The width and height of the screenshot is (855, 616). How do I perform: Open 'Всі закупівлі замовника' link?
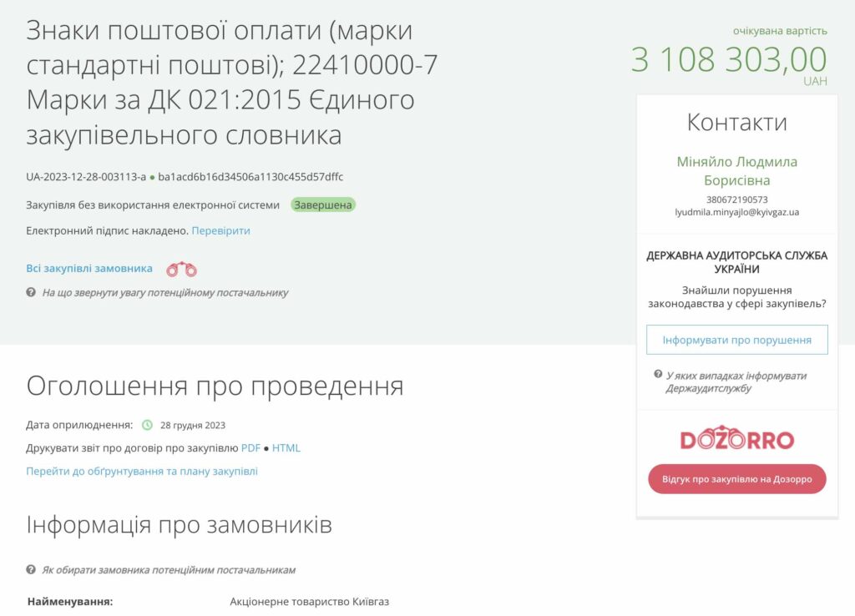pos(89,269)
